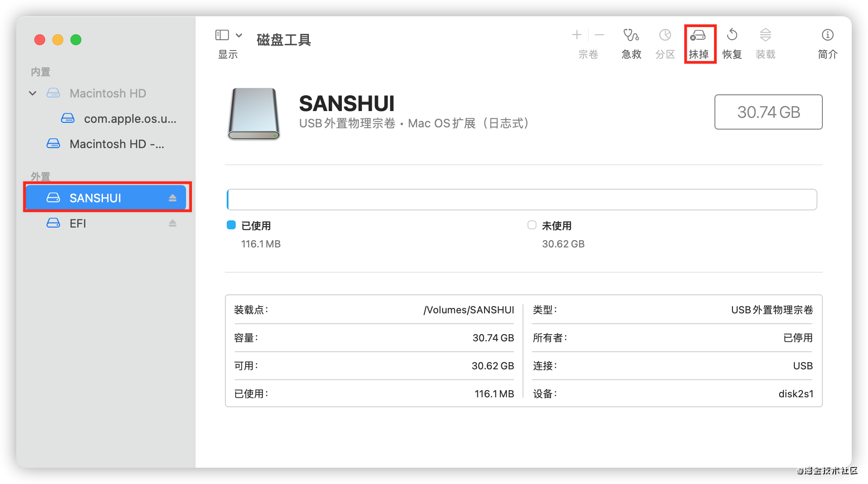The width and height of the screenshot is (868, 484).
Task: Collapse the Macintosh HD disclosure arrow
Action: pos(33,93)
